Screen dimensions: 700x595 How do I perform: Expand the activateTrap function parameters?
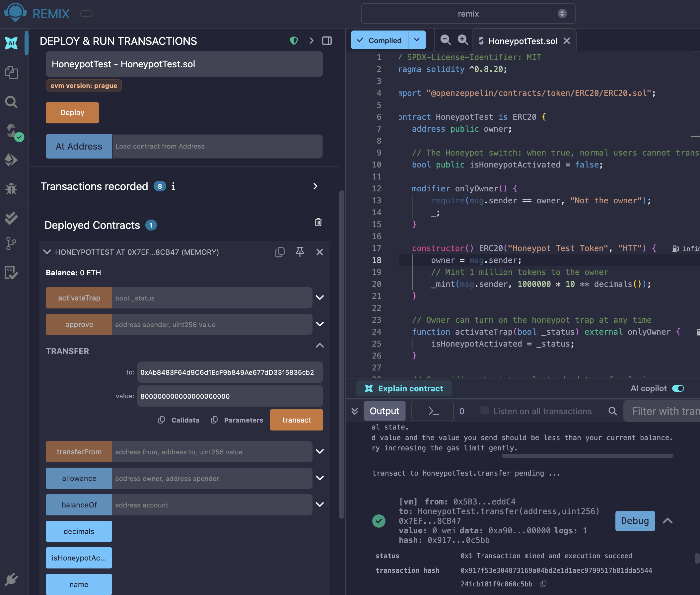[x=320, y=297]
